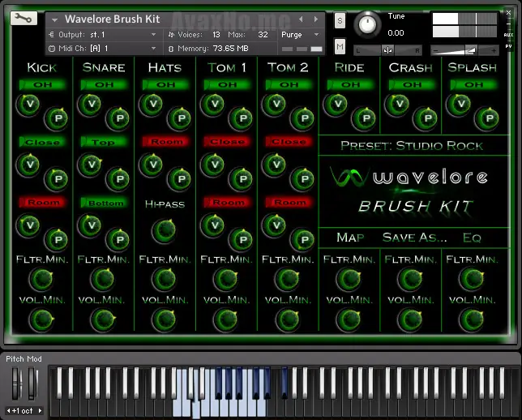Adjust the stereo pan slider
The image size is (522, 420).
(x=387, y=50)
